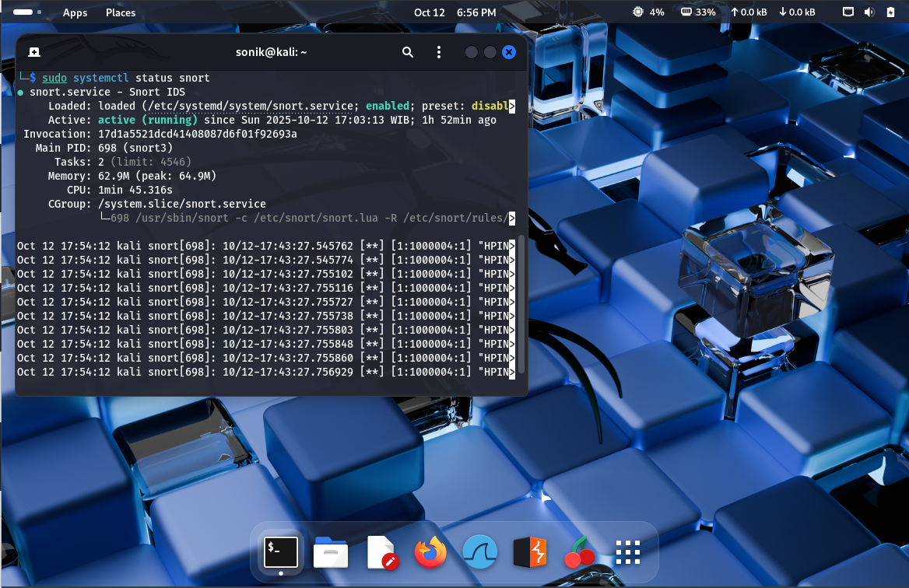Viewport: 909px width, 588px height.
Task: View the network upload speed indicator
Action: [749, 12]
